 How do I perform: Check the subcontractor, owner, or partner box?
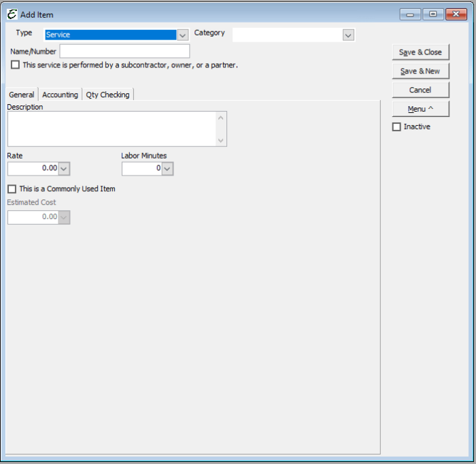click(15, 65)
